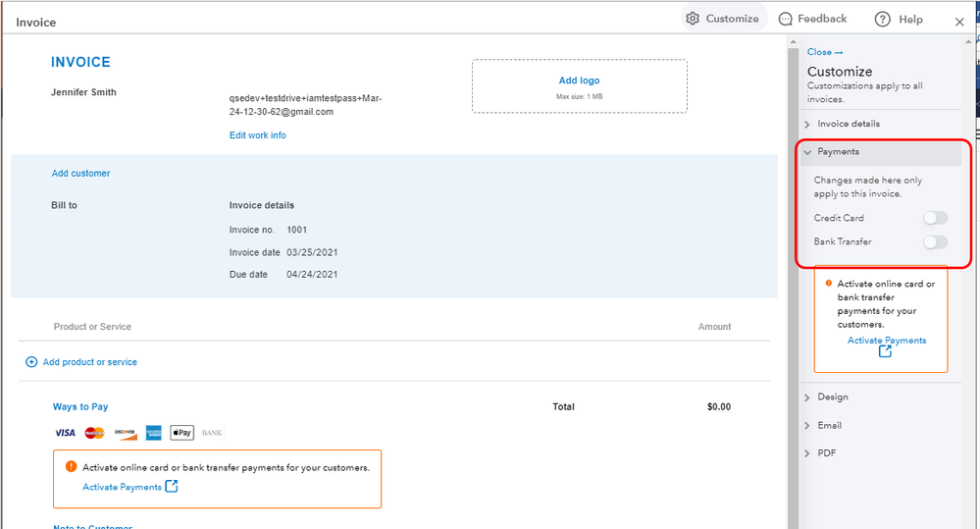
Task: Click the American Express card icon
Action: 153,433
